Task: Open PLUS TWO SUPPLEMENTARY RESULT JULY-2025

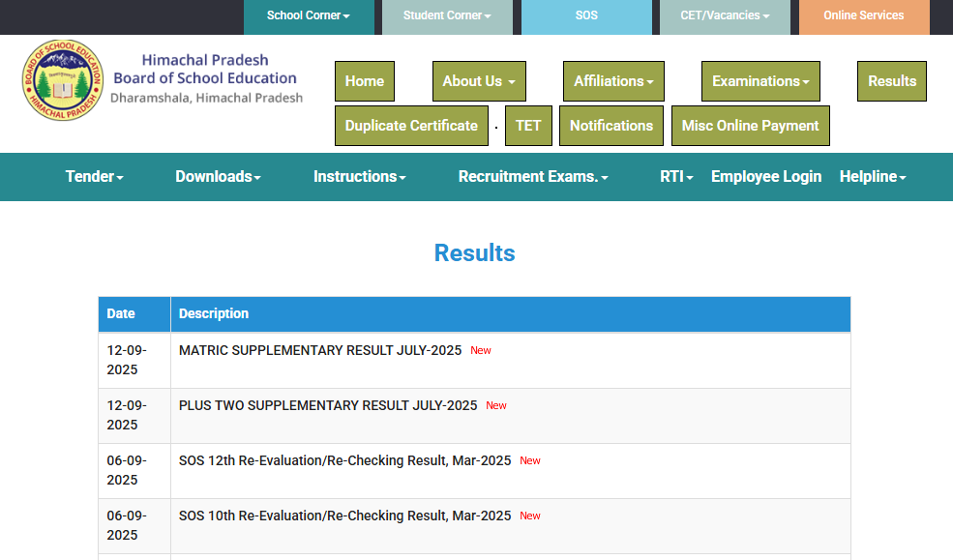Action: pyautogui.click(x=328, y=405)
